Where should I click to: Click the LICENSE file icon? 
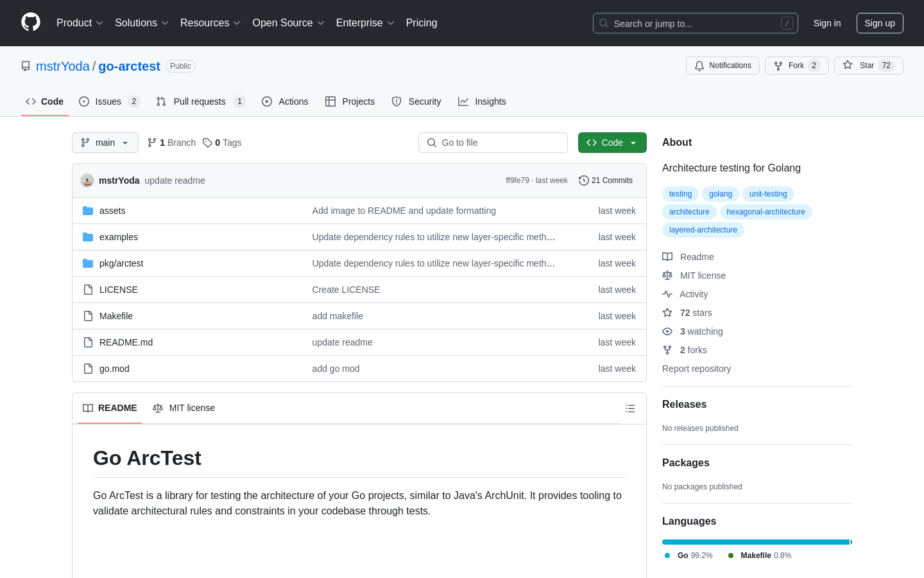(88, 290)
